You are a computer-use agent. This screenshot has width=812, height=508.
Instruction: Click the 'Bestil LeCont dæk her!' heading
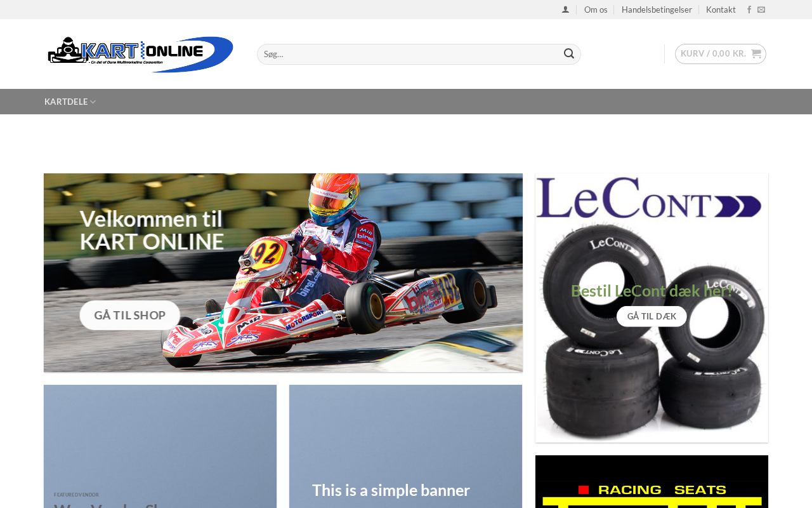[x=652, y=290]
